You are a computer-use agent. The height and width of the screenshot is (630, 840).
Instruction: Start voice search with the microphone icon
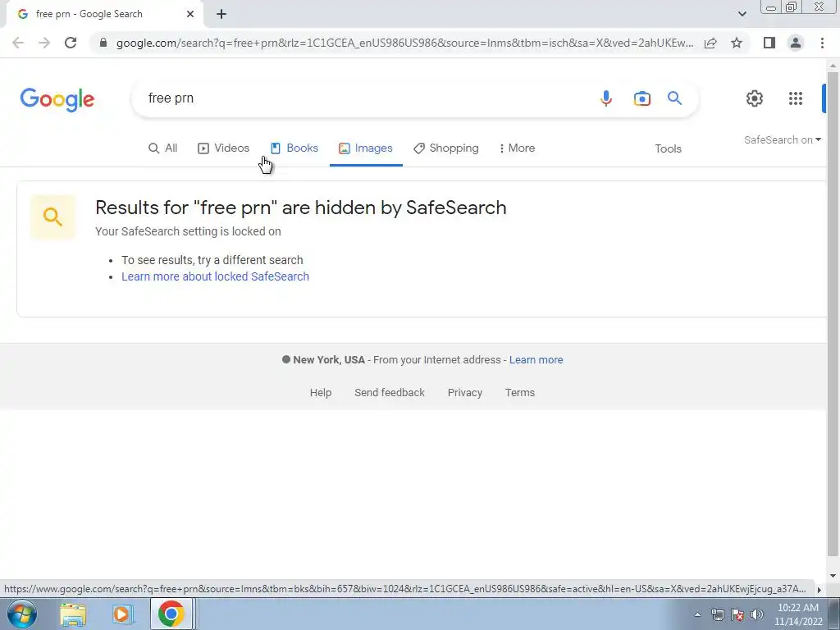tap(606, 98)
